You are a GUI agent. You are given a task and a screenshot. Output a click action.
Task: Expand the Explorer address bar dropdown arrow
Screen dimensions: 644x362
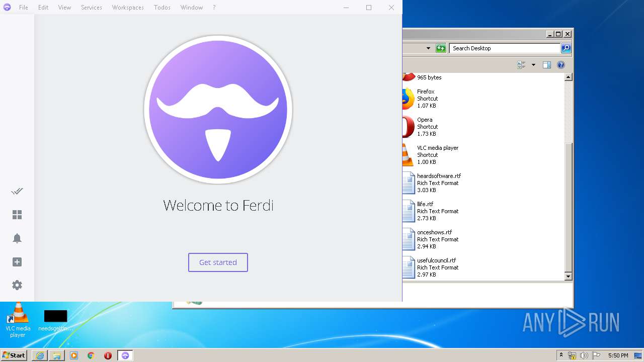428,48
